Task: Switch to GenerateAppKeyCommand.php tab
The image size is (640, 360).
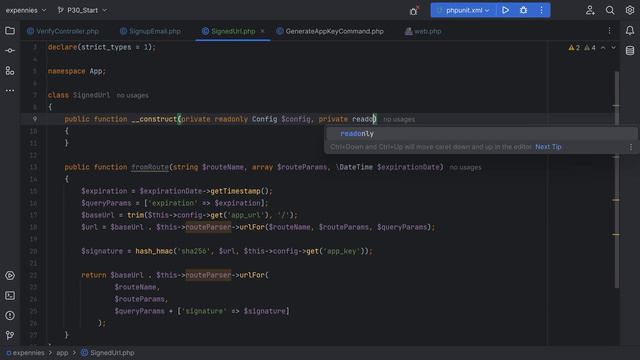Action: tap(330, 31)
